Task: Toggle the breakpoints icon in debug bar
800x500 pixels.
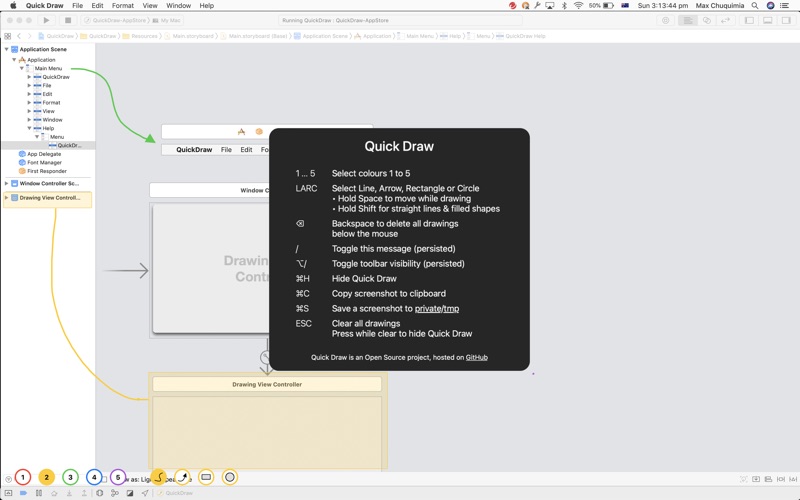Action: (x=23, y=493)
